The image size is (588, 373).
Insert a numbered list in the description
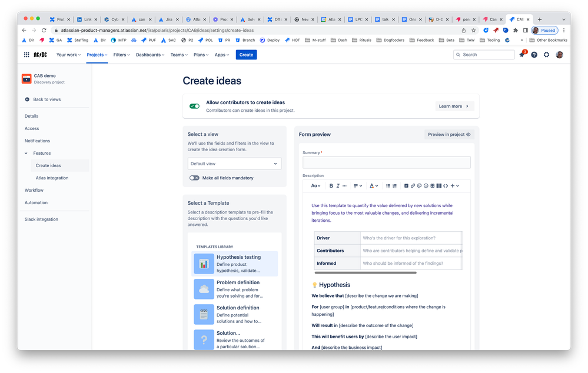coord(394,185)
